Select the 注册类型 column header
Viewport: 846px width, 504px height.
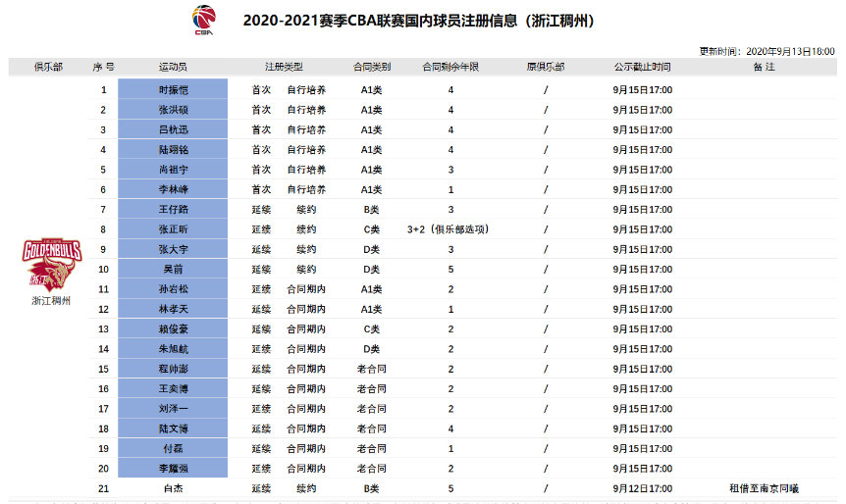[x=284, y=68]
